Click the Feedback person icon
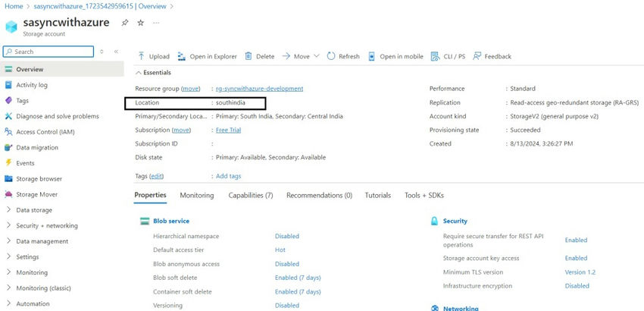This screenshot has width=644, height=311. pos(477,56)
